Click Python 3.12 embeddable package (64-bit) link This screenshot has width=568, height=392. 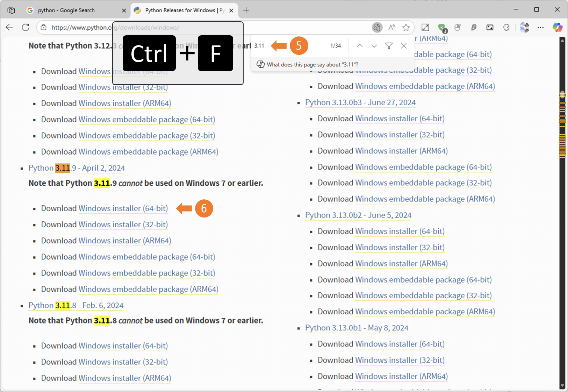click(x=147, y=120)
